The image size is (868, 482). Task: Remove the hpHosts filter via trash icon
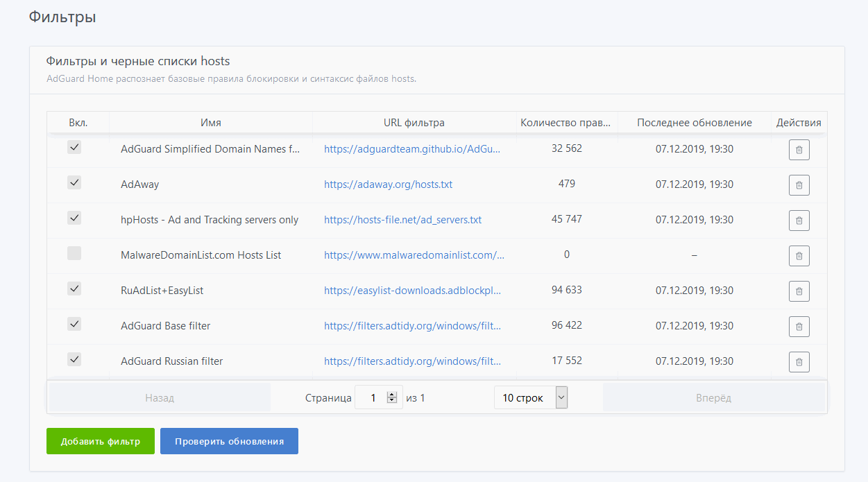pyautogui.click(x=799, y=221)
